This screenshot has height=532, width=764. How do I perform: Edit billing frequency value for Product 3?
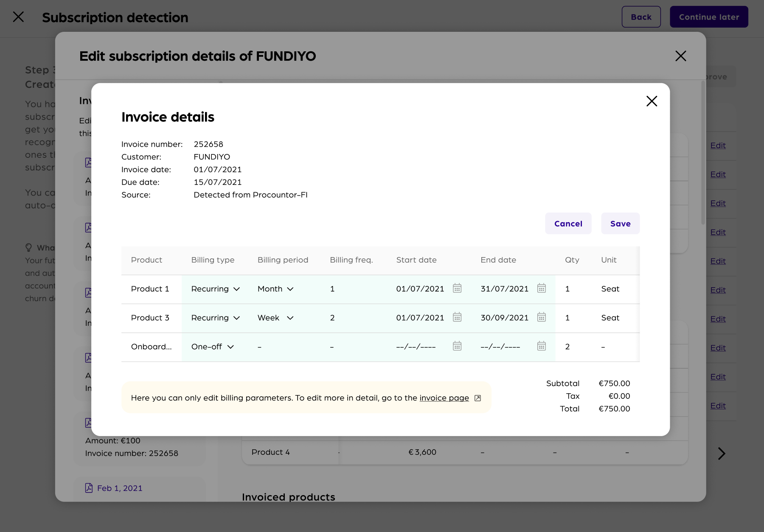(332, 318)
